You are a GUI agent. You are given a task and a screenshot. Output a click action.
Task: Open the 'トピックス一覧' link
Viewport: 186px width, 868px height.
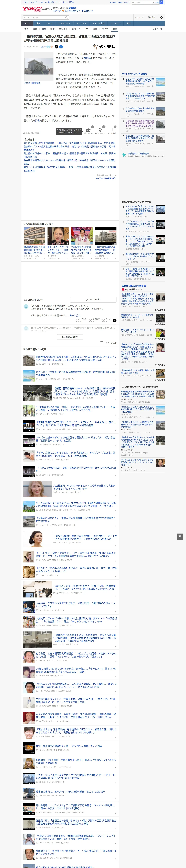click(155, 29)
